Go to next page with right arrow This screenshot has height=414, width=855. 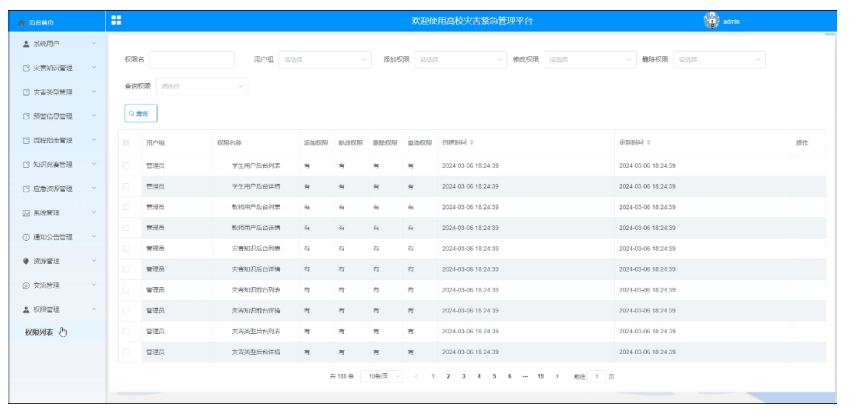tap(557, 376)
